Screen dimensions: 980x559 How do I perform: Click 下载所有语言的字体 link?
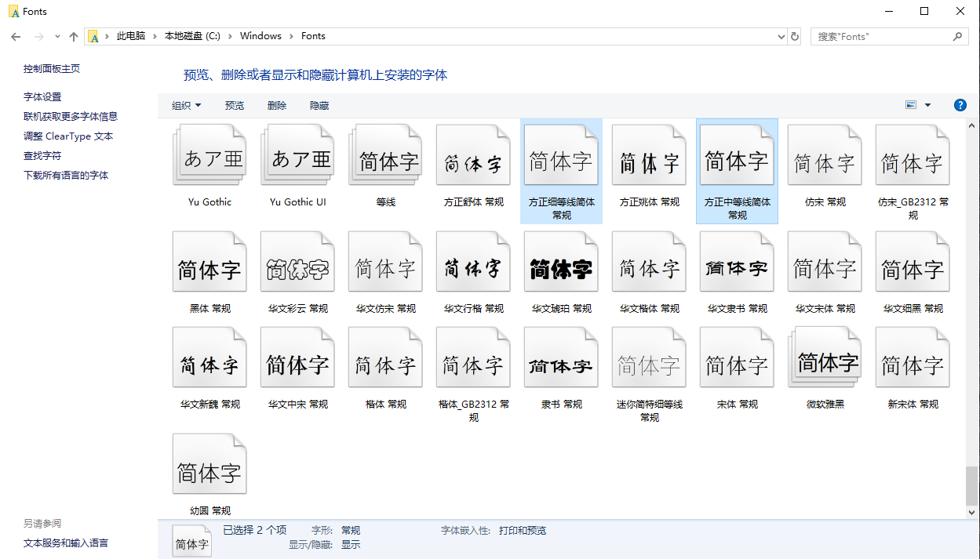coord(66,176)
